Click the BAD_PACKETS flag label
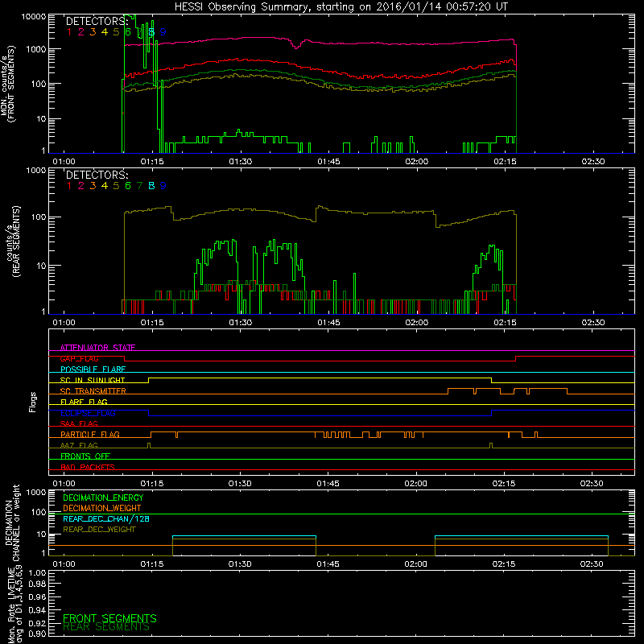The image size is (644, 644). coord(88,467)
